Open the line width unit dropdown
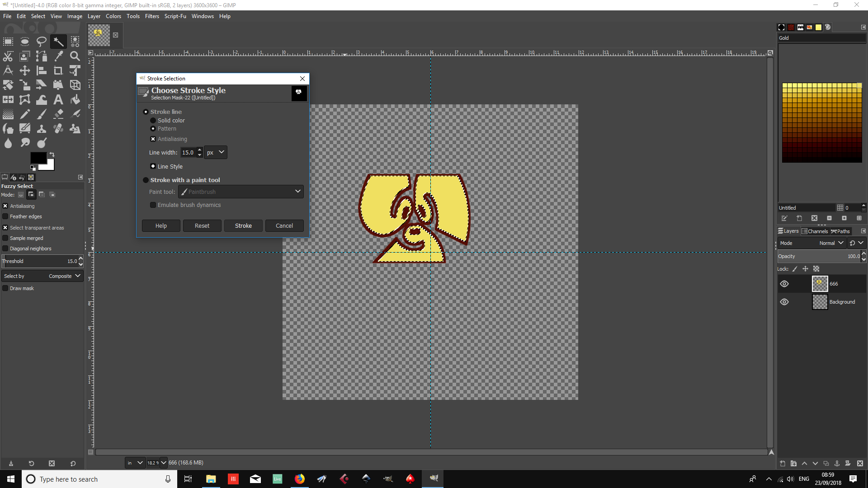The image size is (868, 488). [216, 153]
